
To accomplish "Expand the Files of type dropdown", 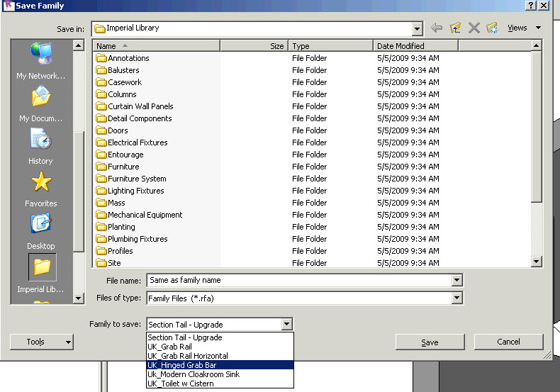I will tap(457, 298).
